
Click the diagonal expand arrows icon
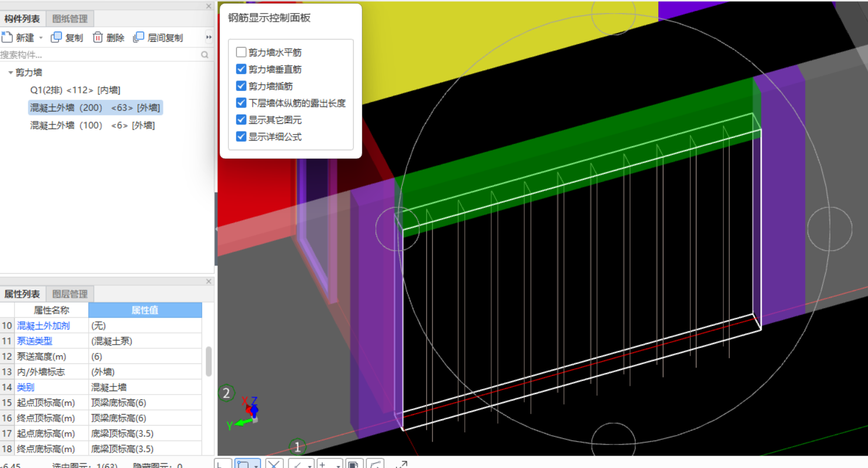pos(402,464)
